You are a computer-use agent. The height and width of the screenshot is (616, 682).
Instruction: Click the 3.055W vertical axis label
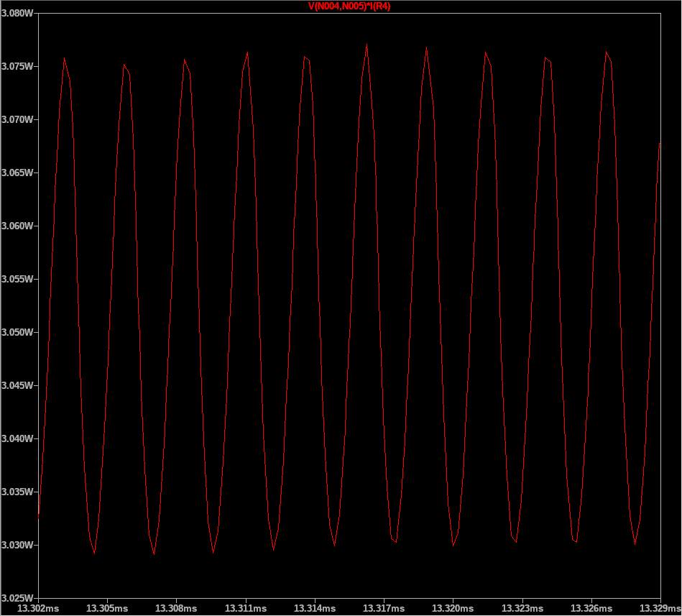tap(17, 280)
